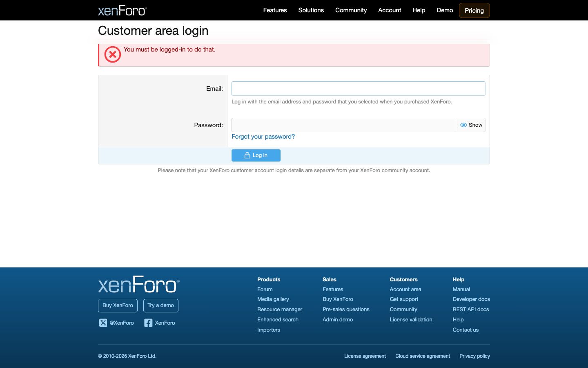Click the X (Twitter) icon in the footer

tap(103, 323)
